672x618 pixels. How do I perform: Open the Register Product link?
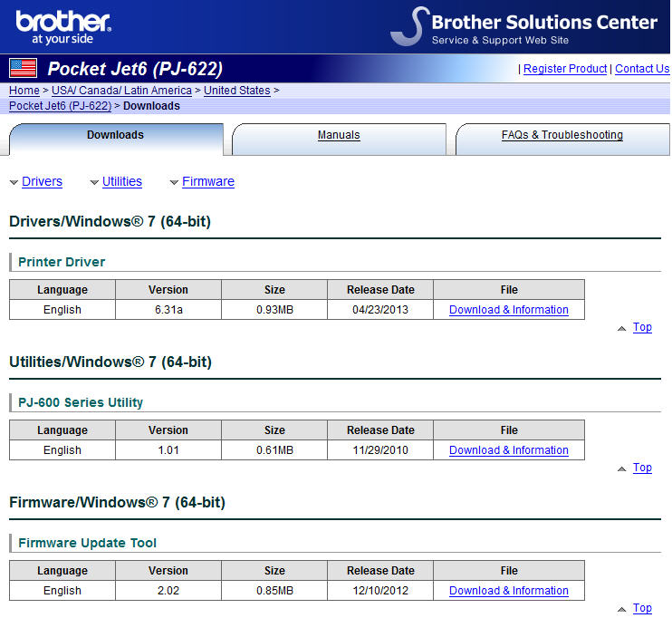tap(564, 69)
